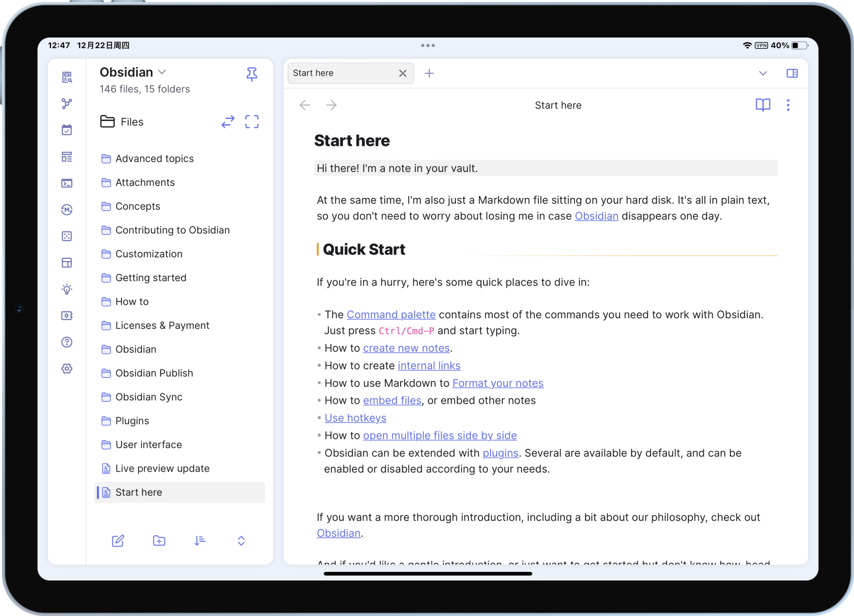
Task: Create new note with pencil icon
Action: click(118, 541)
